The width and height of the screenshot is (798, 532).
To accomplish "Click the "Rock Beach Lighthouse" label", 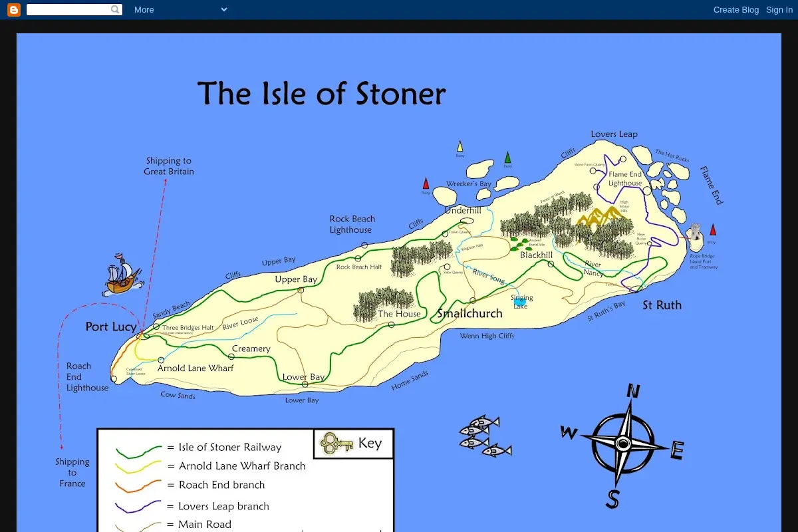I will coord(352,224).
